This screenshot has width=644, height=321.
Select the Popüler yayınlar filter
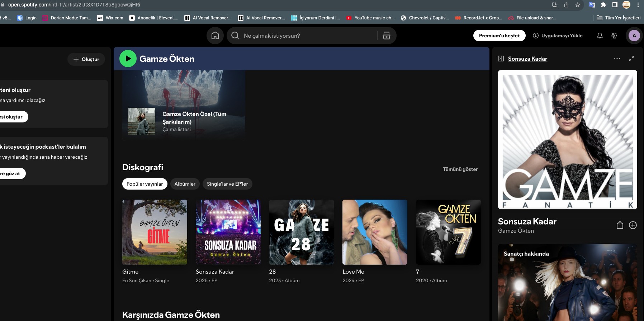click(x=145, y=184)
